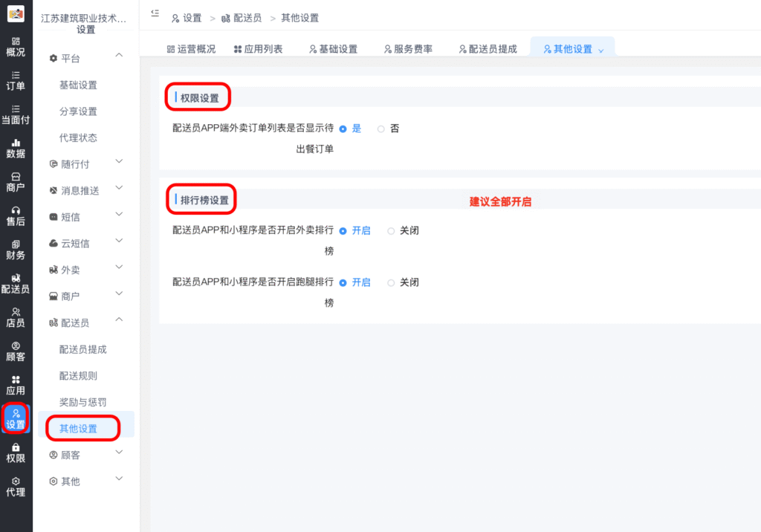
Task: Click the 权限 permissions sidebar icon
Action: (16, 453)
